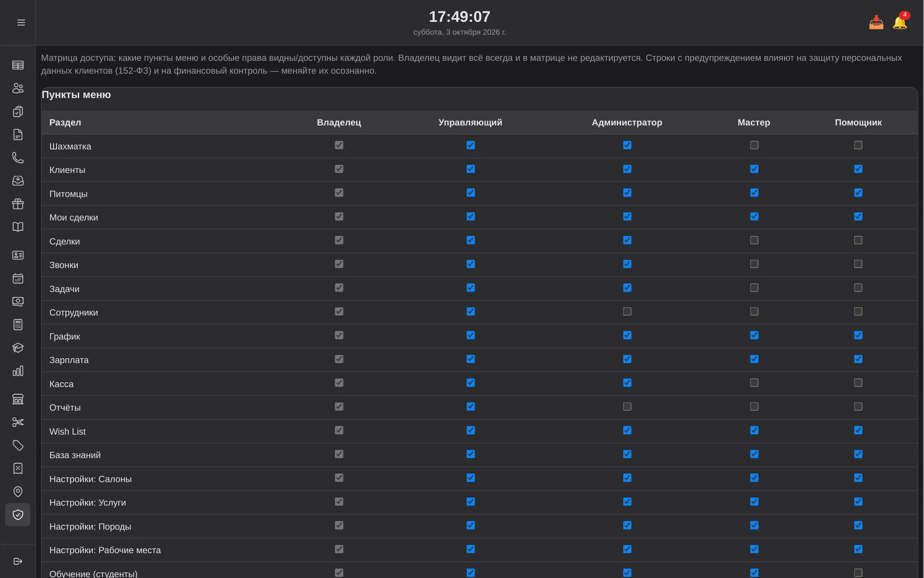The width and height of the screenshot is (924, 578).
Task: Click the Администратор column header
Action: tap(627, 123)
